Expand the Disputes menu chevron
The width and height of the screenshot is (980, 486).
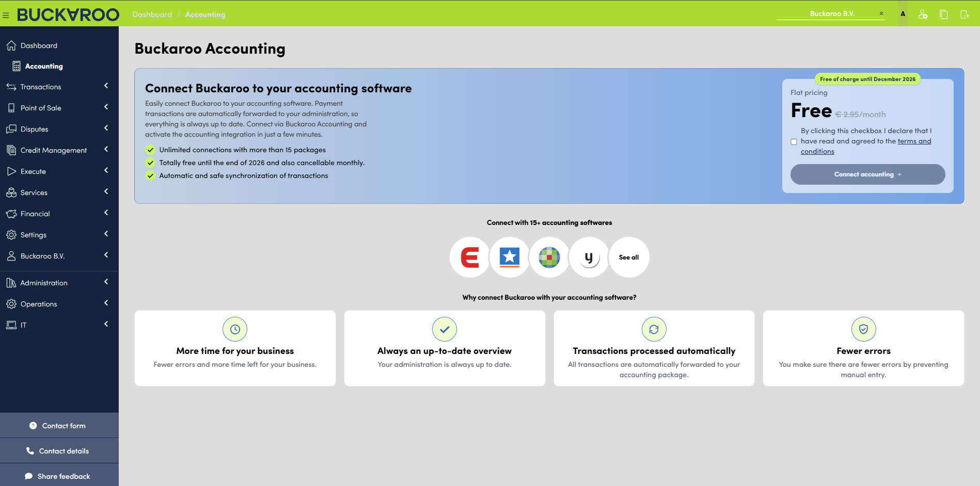pos(106,128)
